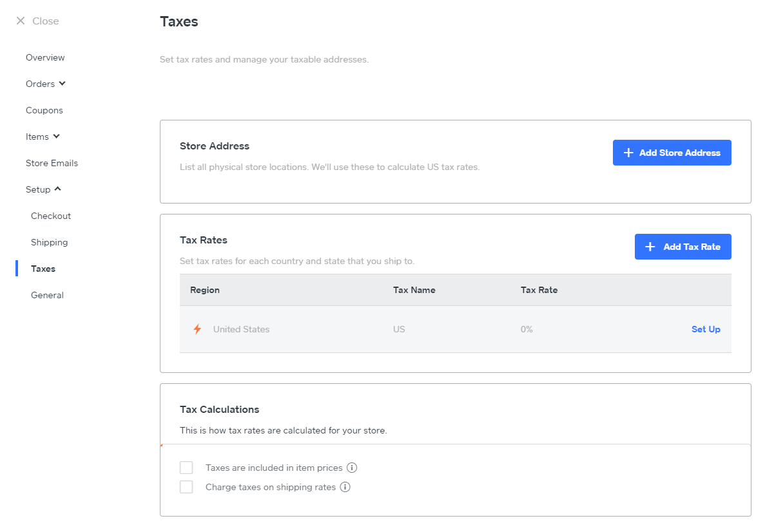765x532 pixels.
Task: Click Set Up link for United States
Action: pyautogui.click(x=706, y=329)
